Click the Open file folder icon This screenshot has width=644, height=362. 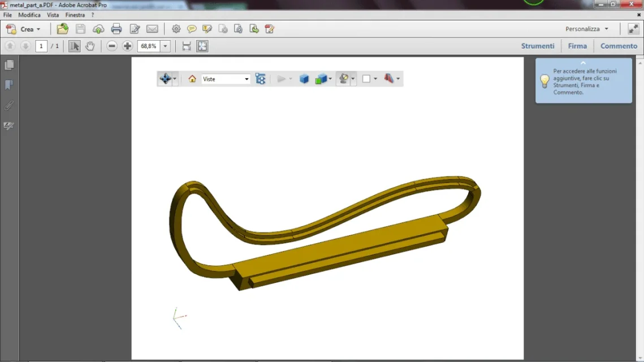[62, 29]
